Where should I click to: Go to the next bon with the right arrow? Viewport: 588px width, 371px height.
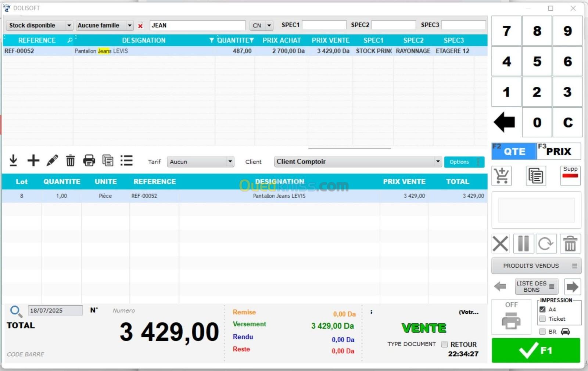tap(572, 287)
